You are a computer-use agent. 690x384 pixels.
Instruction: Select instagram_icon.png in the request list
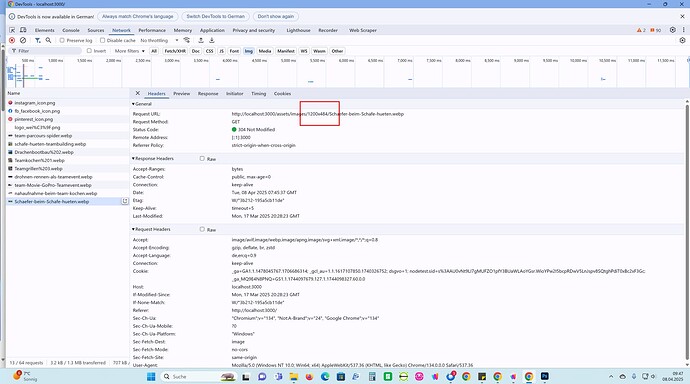point(68,103)
